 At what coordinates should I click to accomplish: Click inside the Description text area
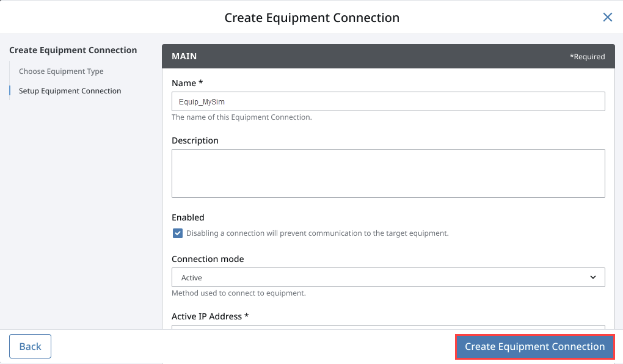388,173
